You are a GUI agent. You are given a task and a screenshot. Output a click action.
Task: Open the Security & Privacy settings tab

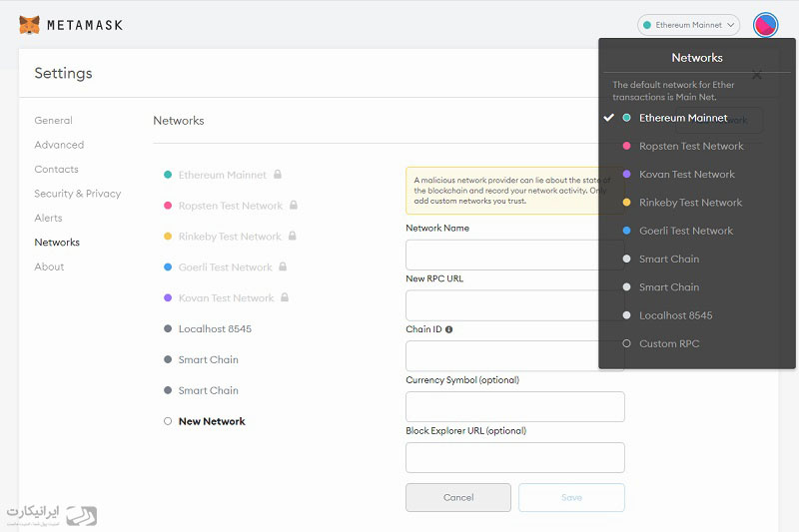[78, 194]
